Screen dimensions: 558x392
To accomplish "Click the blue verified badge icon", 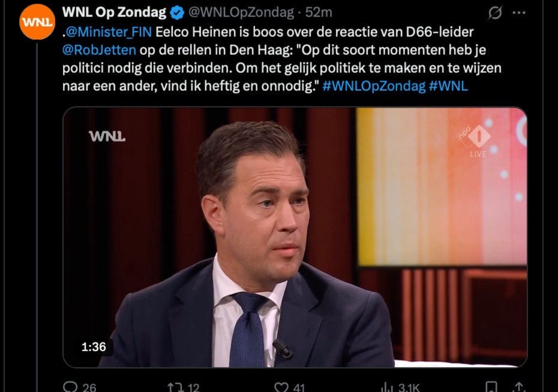I will pyautogui.click(x=177, y=13).
